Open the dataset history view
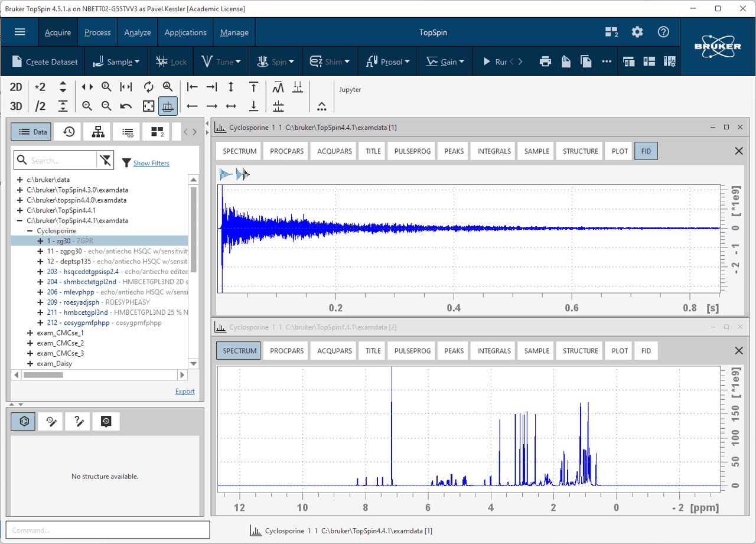Viewport: 756px width, 544px height. point(67,131)
